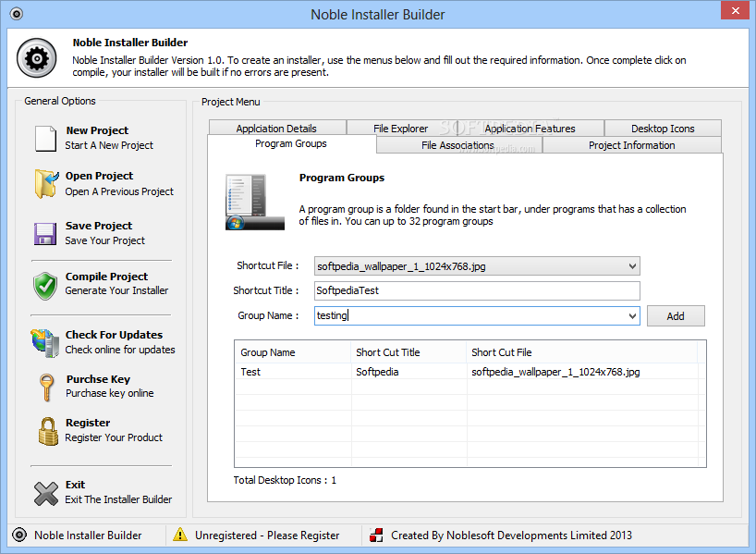Click the Exit grey X icon
This screenshot has height=554, width=756.
coord(46,494)
